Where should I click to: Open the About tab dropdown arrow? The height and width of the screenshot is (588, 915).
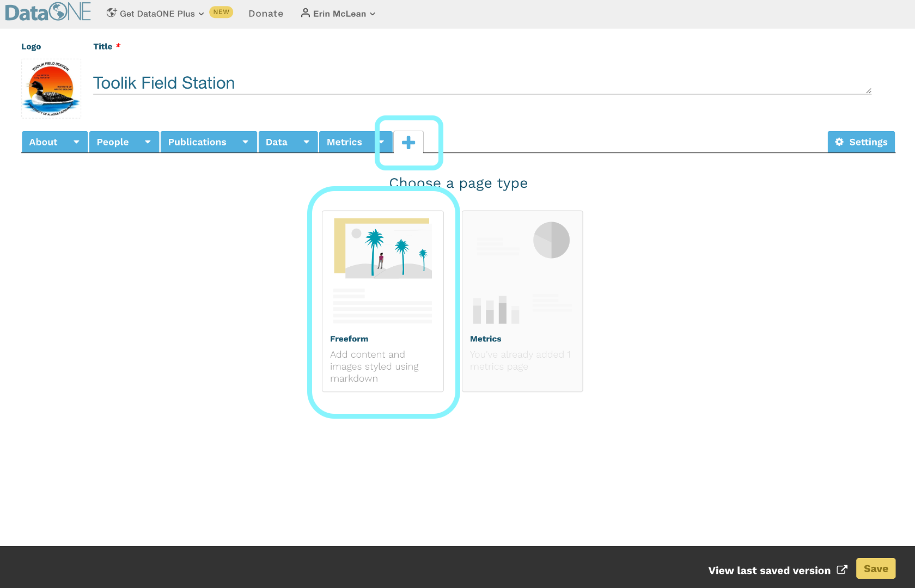click(x=76, y=142)
